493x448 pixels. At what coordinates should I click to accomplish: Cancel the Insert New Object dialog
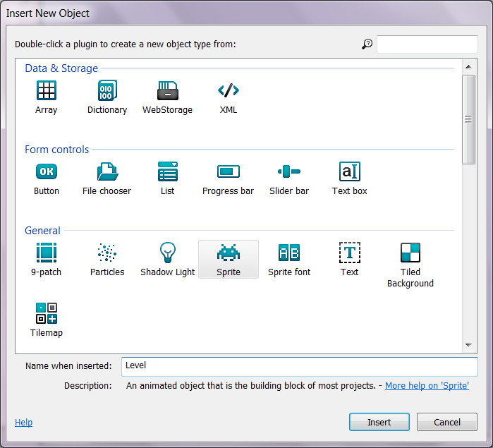(x=447, y=422)
